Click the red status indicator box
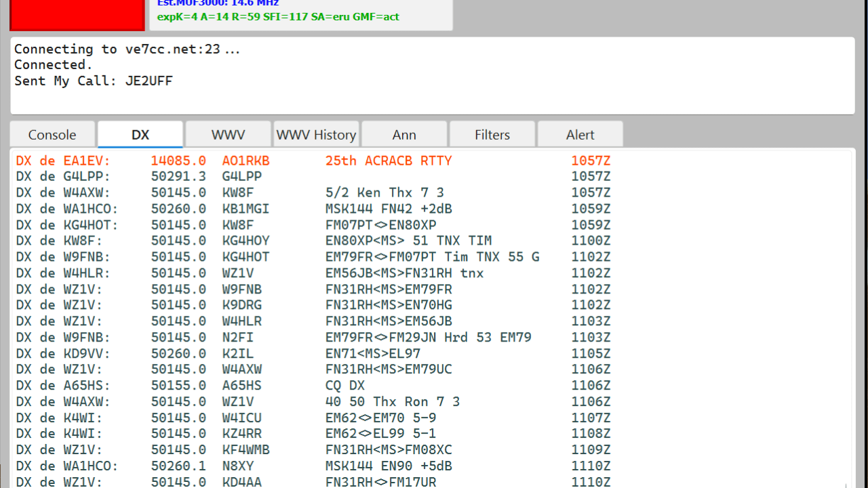Image resolution: width=868 pixels, height=488 pixels. click(77, 15)
